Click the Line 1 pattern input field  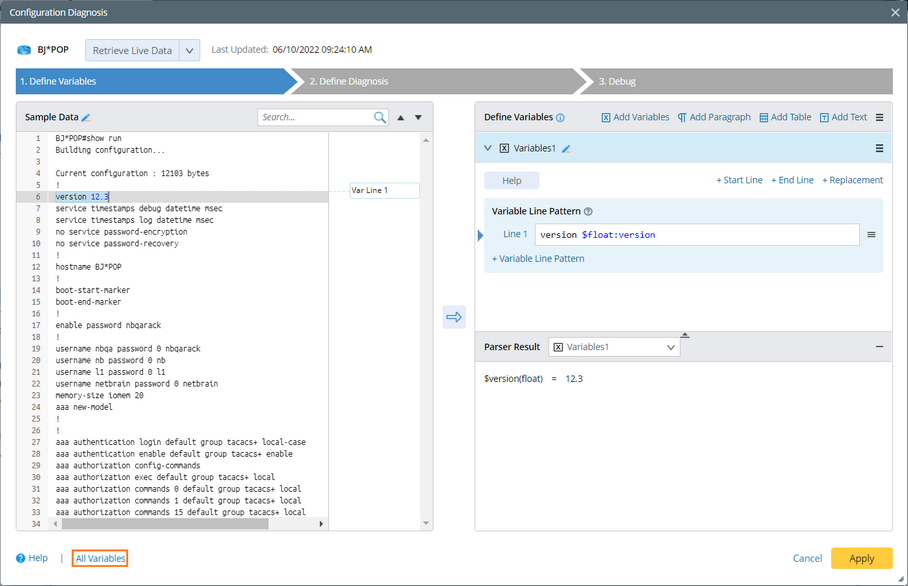point(697,235)
